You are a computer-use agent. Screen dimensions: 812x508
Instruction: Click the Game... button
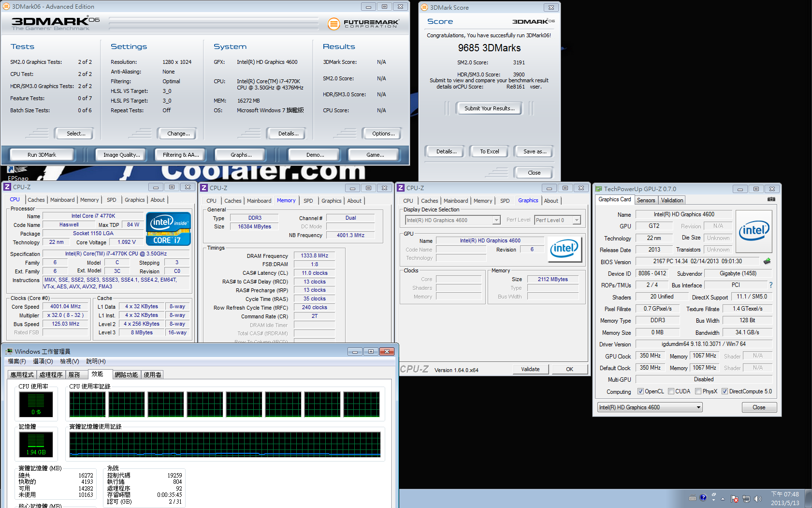tap(375, 155)
